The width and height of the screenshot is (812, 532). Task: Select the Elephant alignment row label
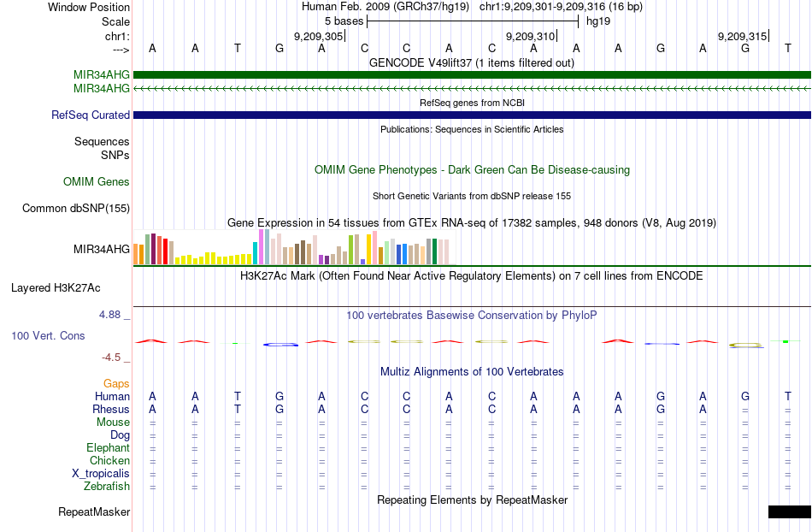tap(108, 448)
